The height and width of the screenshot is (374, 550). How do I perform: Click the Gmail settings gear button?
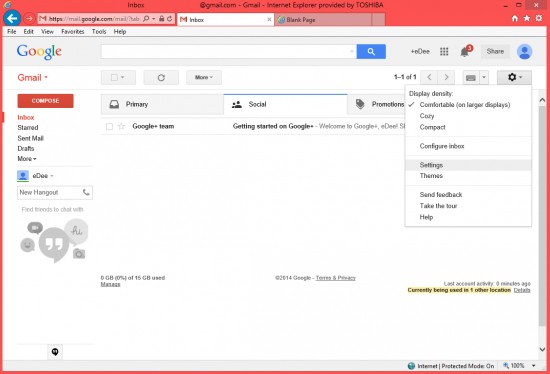point(514,77)
